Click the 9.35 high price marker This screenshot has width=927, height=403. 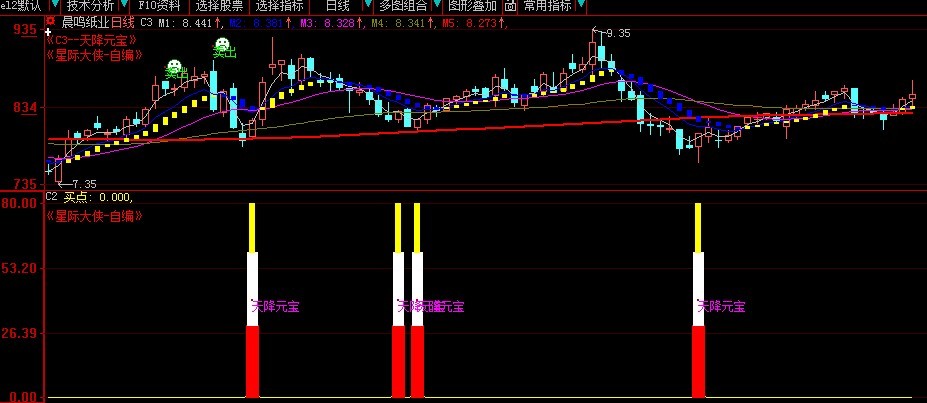coord(618,34)
